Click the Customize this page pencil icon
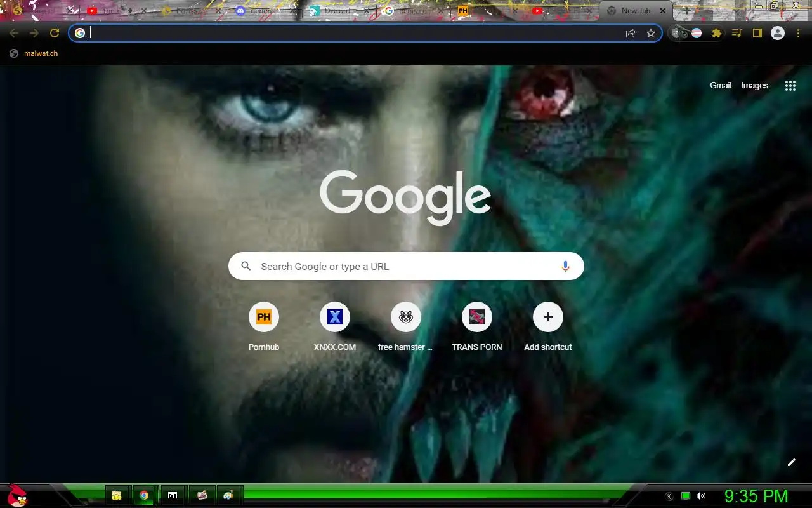 click(x=791, y=462)
